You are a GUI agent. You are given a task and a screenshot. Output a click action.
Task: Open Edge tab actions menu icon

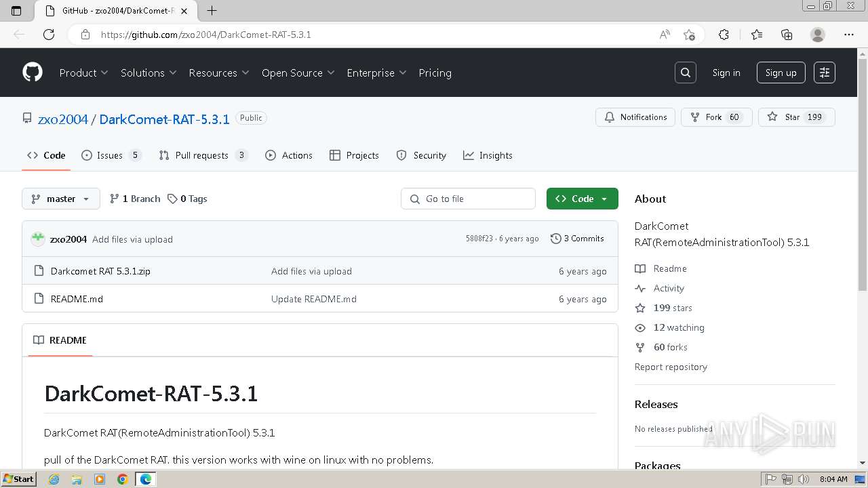[x=16, y=10]
